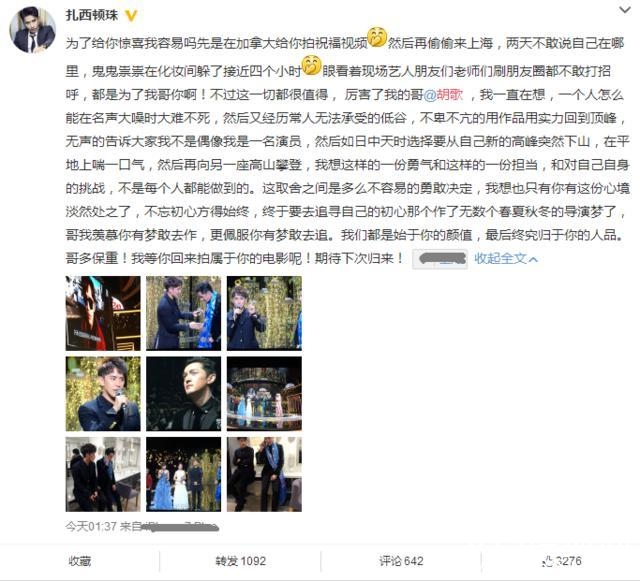
Task: Click the gold verified V badge
Action: pos(130,16)
